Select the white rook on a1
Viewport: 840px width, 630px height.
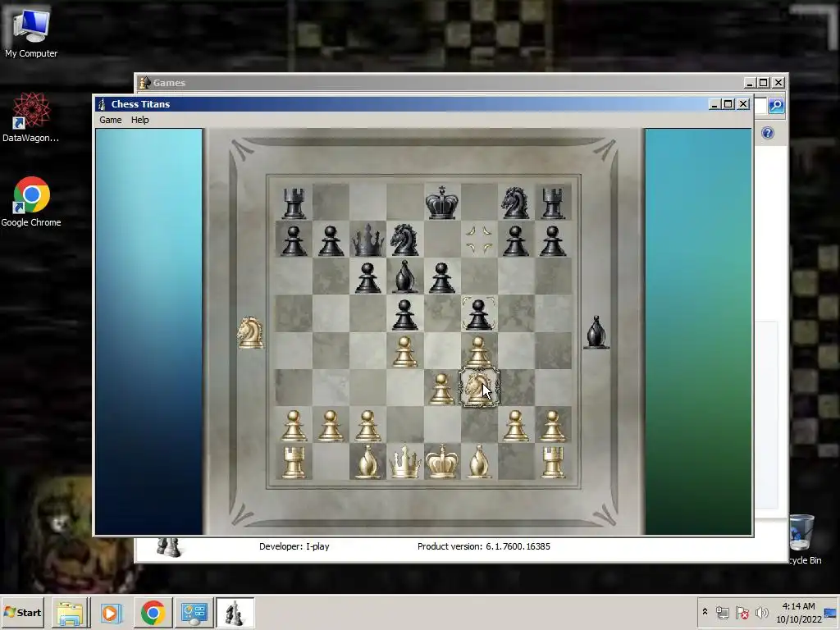point(294,462)
